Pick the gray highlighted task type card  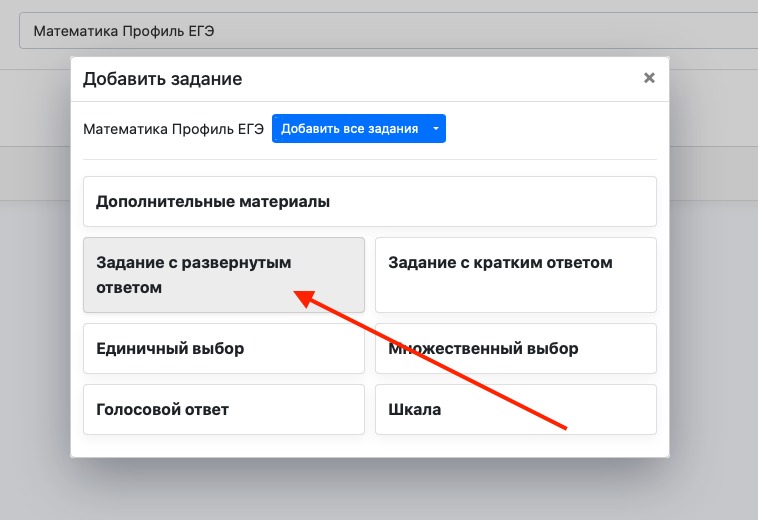pos(224,275)
